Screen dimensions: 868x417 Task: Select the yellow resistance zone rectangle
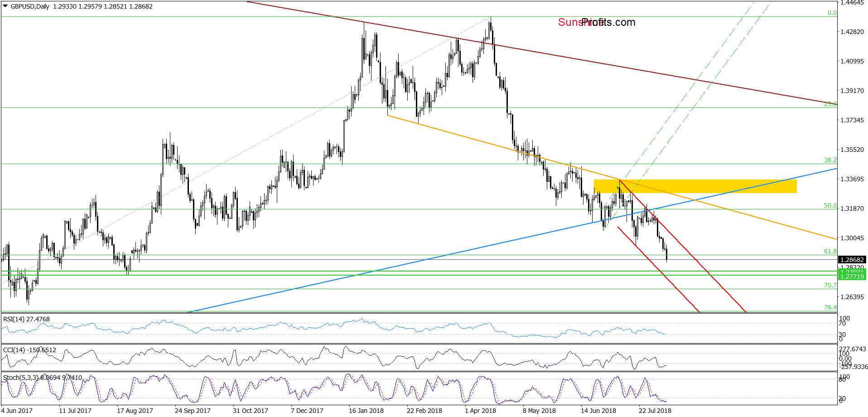695,186
